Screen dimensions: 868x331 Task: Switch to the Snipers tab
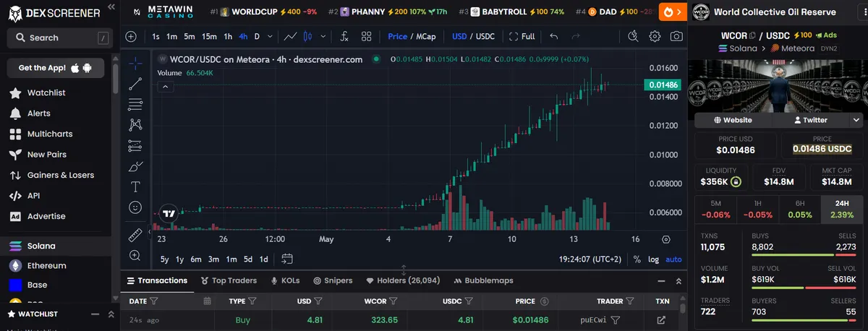pos(333,280)
